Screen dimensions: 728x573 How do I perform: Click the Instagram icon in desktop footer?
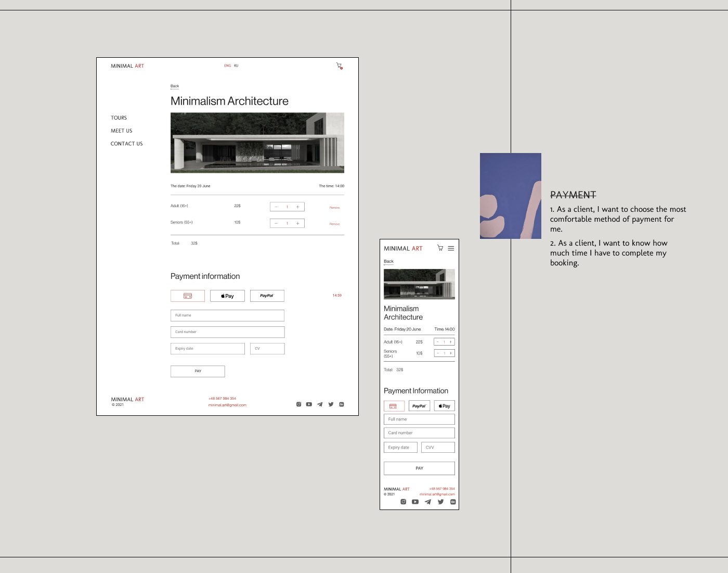(298, 404)
